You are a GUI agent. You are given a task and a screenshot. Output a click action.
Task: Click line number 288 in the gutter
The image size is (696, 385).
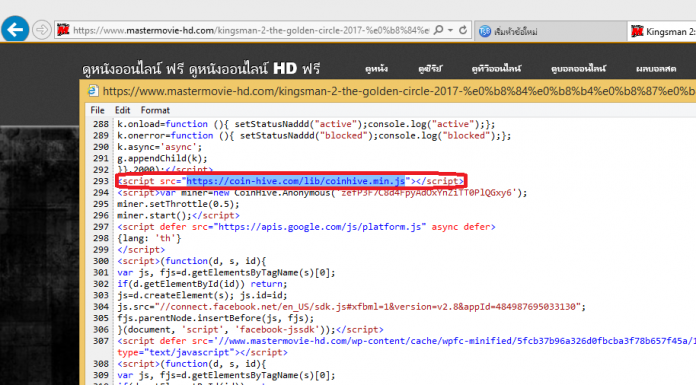coord(101,124)
